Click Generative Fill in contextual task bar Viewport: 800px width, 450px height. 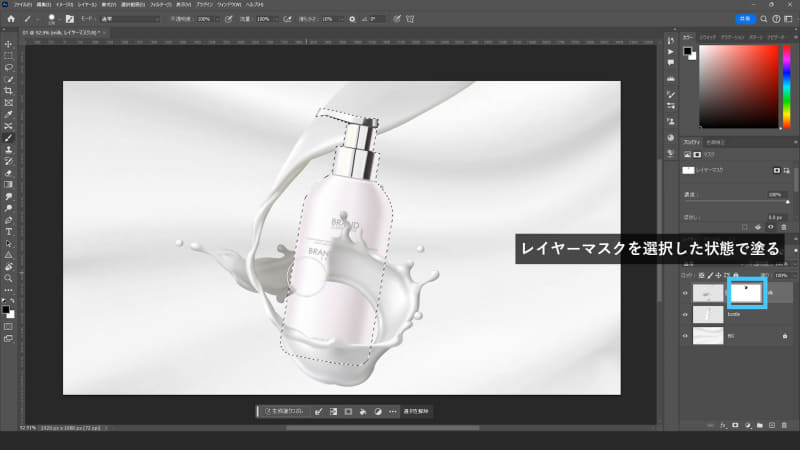284,411
